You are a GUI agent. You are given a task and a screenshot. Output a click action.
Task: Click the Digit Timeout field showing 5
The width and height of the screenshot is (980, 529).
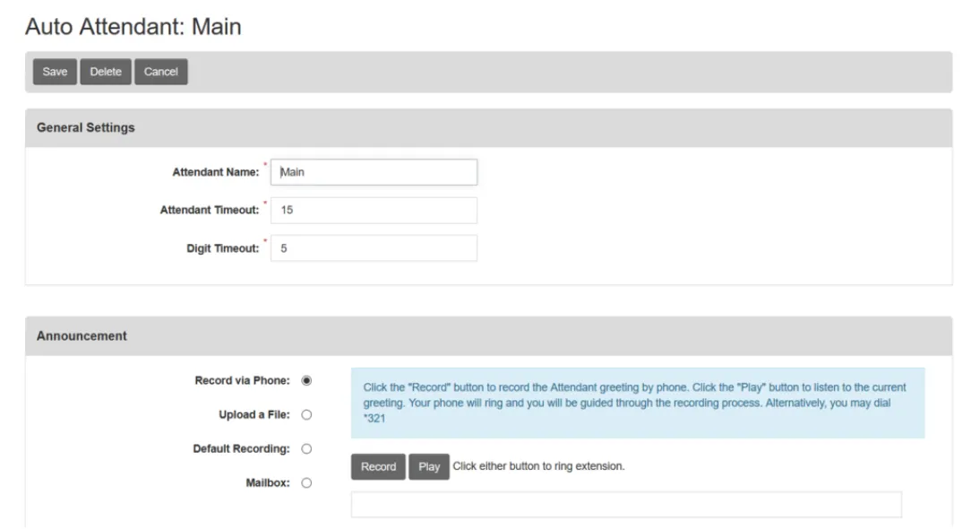[374, 247]
